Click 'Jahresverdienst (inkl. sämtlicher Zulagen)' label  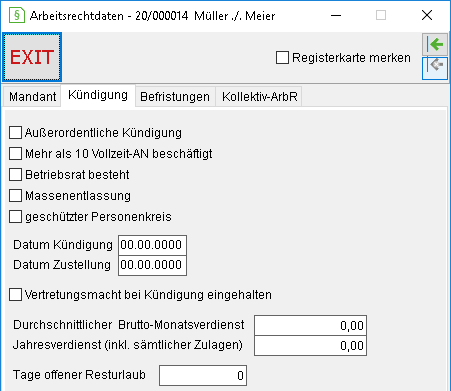click(x=128, y=345)
